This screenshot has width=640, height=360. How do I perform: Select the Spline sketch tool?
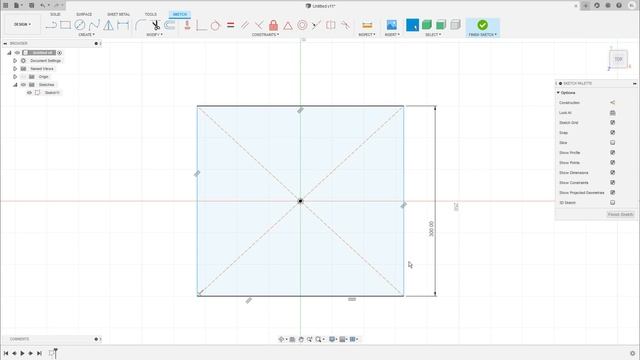(x=94, y=25)
